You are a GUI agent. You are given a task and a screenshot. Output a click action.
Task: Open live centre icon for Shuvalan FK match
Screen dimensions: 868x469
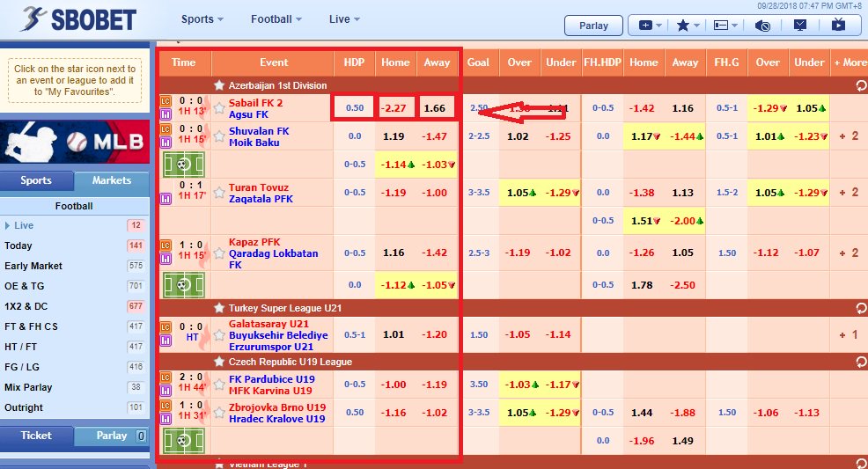pyautogui.click(x=166, y=130)
